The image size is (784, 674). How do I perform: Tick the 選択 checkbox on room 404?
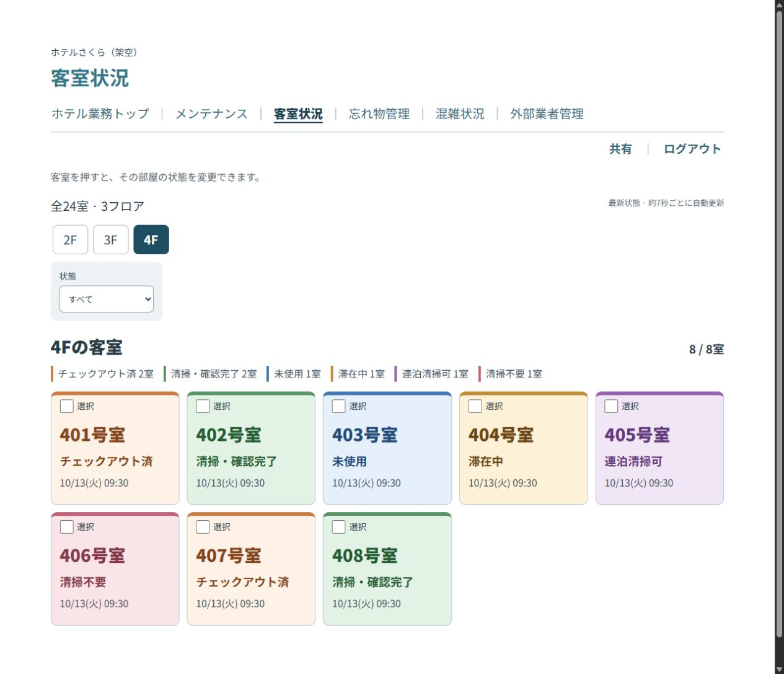pos(475,406)
